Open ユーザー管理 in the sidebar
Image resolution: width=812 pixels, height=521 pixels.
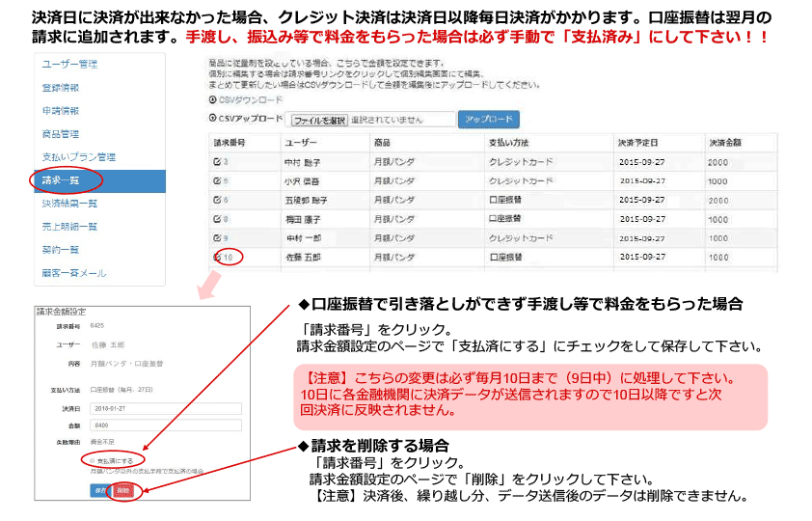tap(69, 65)
